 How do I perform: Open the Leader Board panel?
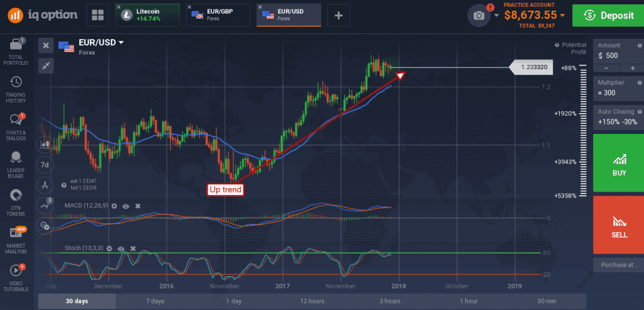tap(16, 165)
